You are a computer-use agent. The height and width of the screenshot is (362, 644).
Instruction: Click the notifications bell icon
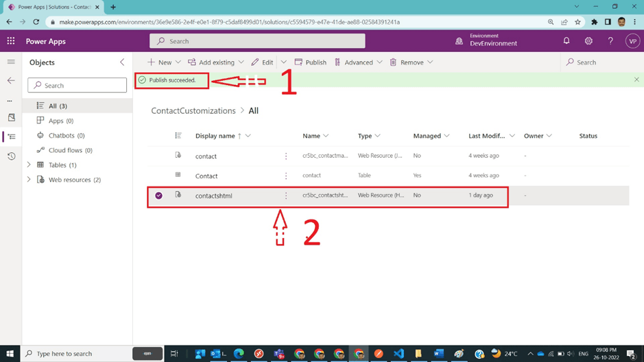567,41
